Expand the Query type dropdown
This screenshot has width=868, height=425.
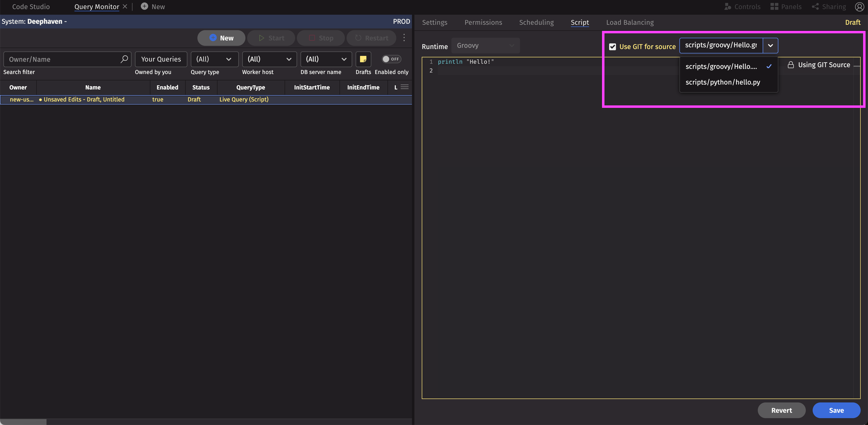click(214, 59)
